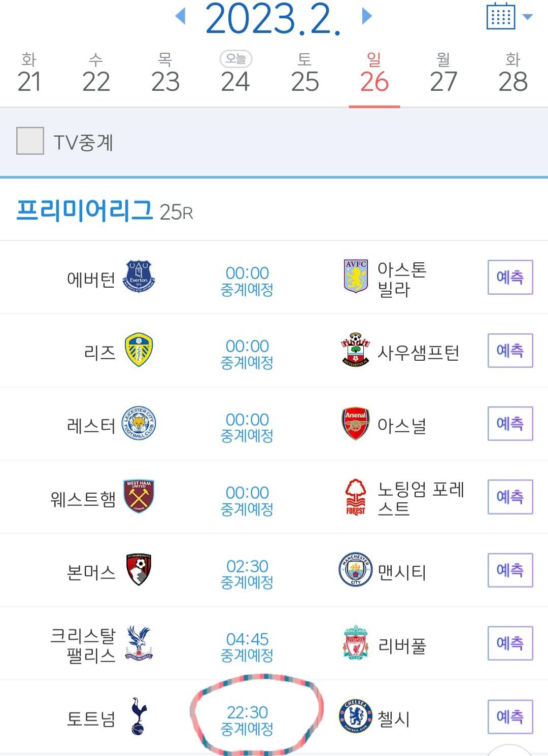Click the Tottenham crest icon
548x756 pixels.
pos(138,716)
